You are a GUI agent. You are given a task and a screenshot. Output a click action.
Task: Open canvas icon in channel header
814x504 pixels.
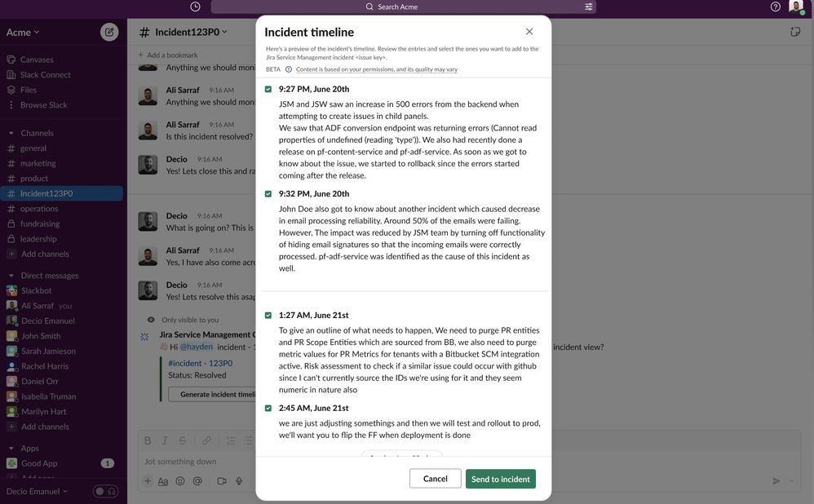click(x=794, y=32)
